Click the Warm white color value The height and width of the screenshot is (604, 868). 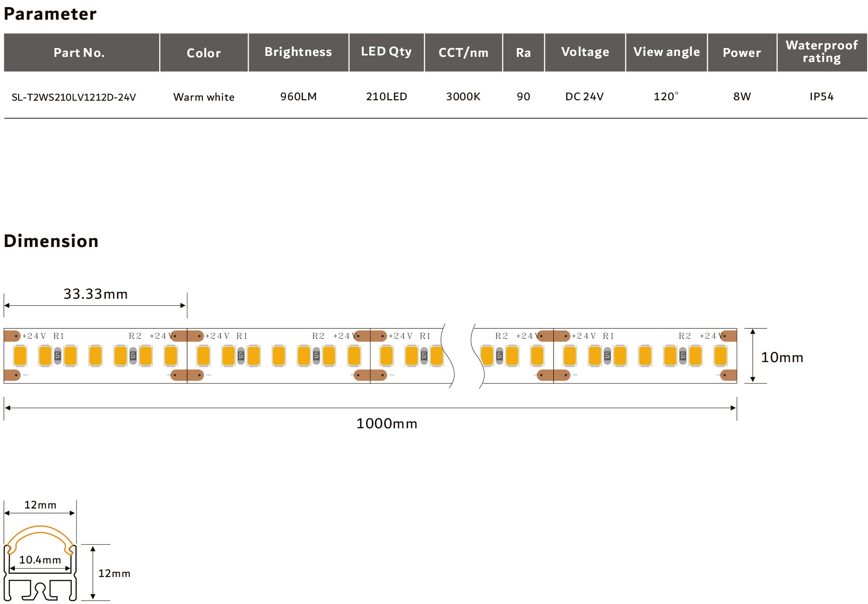[x=204, y=97]
